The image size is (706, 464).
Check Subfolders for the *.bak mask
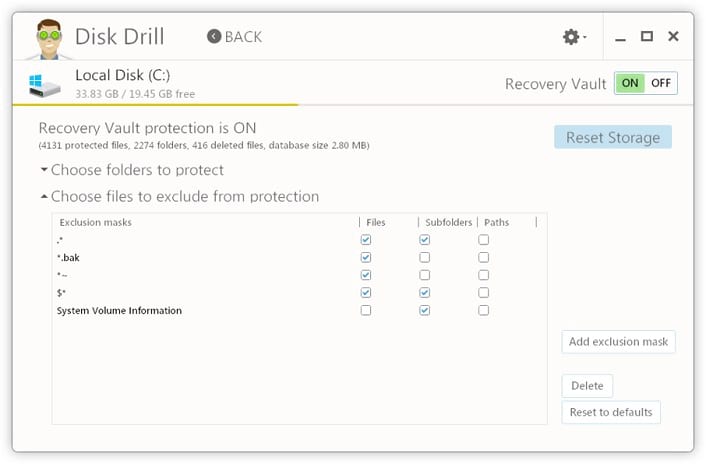[x=424, y=257]
